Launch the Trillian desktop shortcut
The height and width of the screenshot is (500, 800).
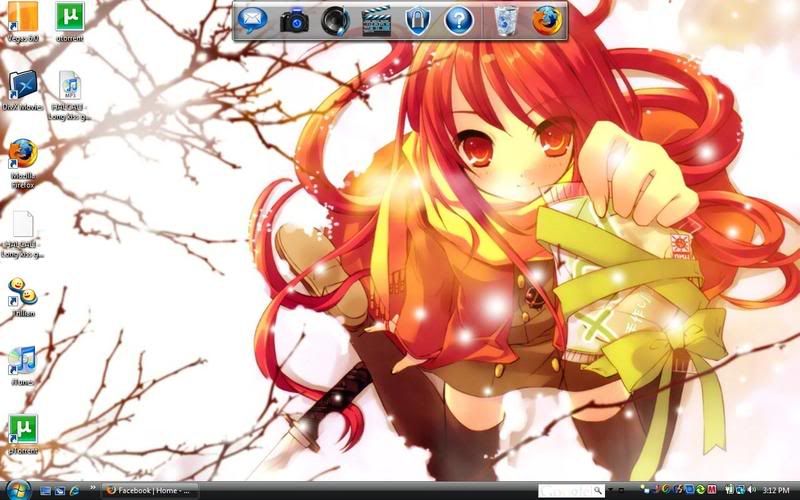tap(22, 291)
